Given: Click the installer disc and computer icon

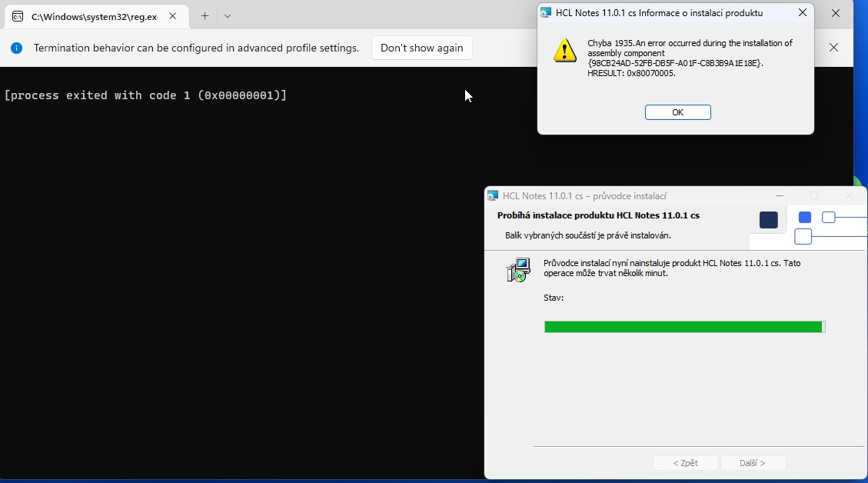Looking at the screenshot, I should [x=519, y=270].
